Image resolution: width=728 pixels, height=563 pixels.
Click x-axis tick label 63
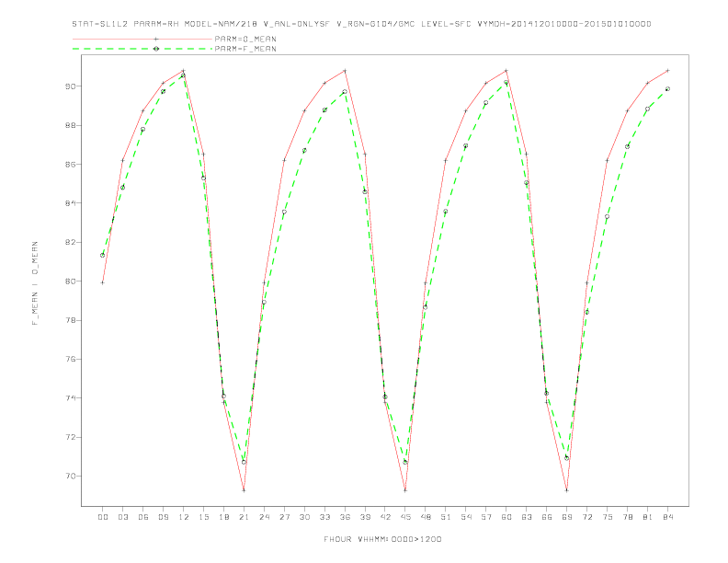click(527, 517)
